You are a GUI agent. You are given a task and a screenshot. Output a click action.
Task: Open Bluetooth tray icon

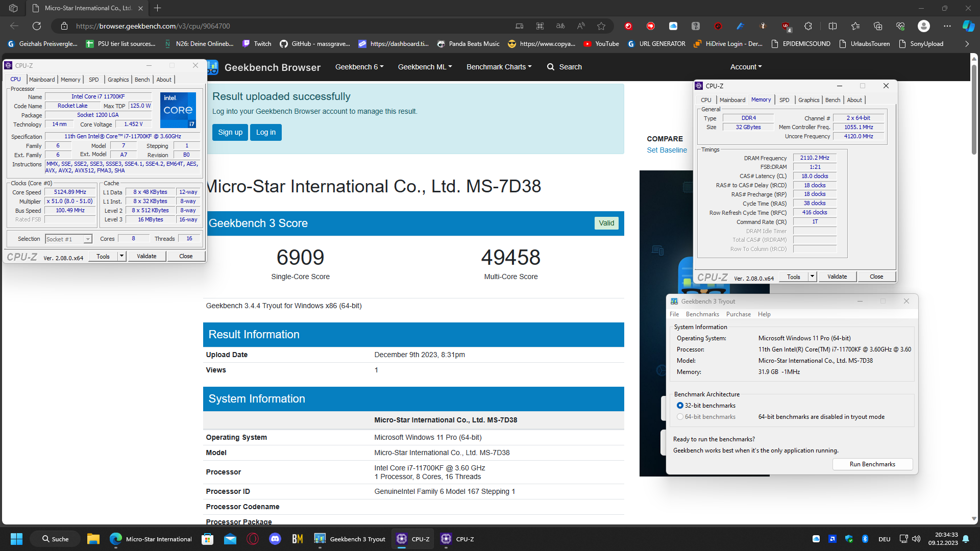[x=865, y=539]
